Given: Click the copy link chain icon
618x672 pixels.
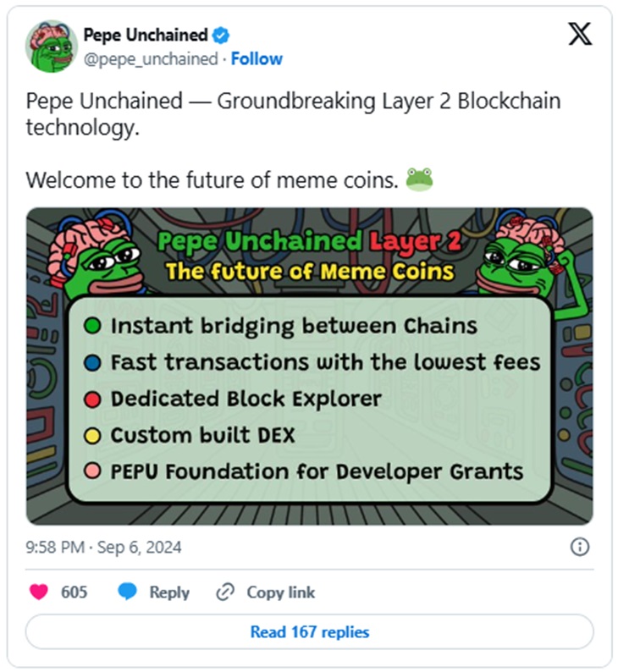Looking at the screenshot, I should pyautogui.click(x=225, y=592).
